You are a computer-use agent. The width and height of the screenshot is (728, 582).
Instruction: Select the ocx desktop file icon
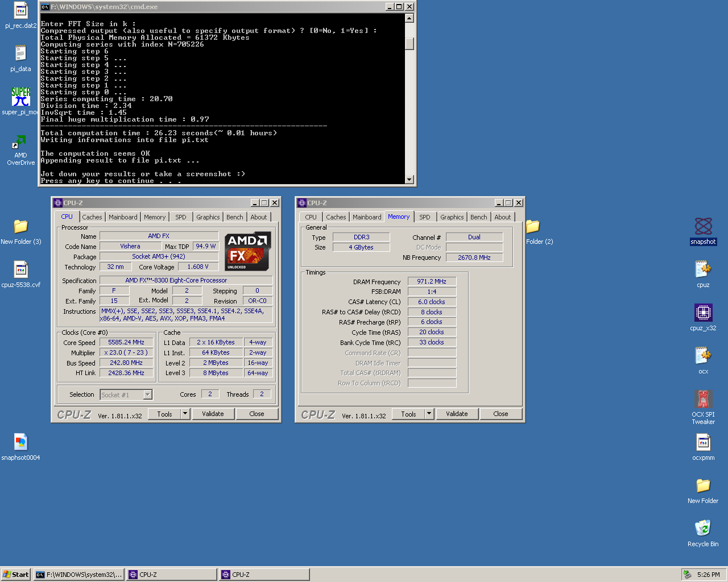[x=703, y=356]
